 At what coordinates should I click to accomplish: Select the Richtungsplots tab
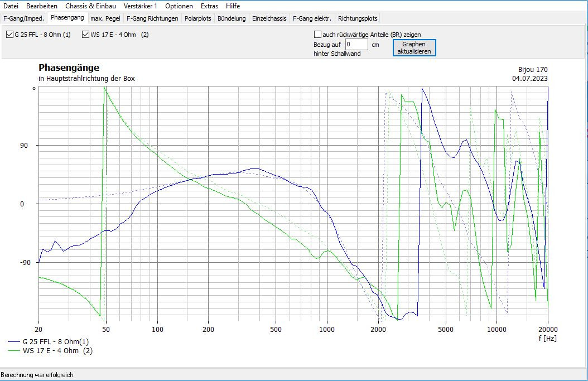[358, 18]
